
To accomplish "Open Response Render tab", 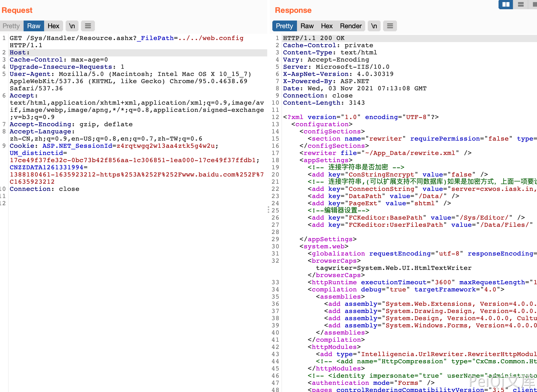I will click(x=351, y=26).
